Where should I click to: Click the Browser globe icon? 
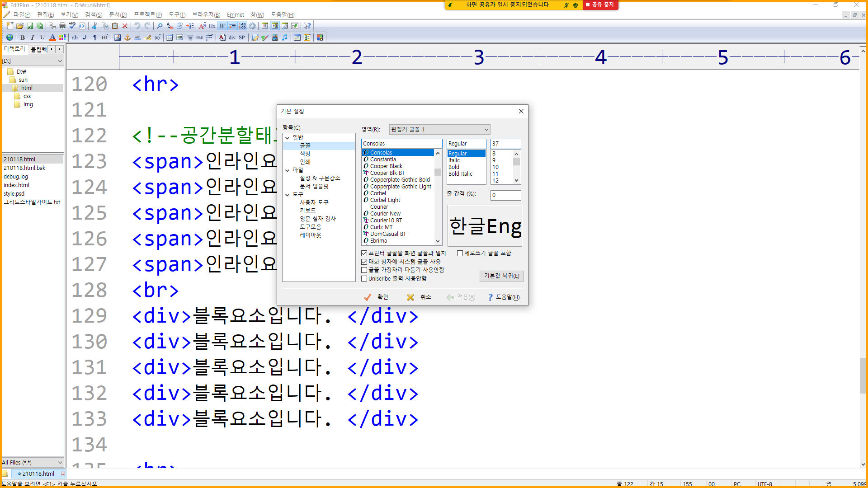pos(9,38)
